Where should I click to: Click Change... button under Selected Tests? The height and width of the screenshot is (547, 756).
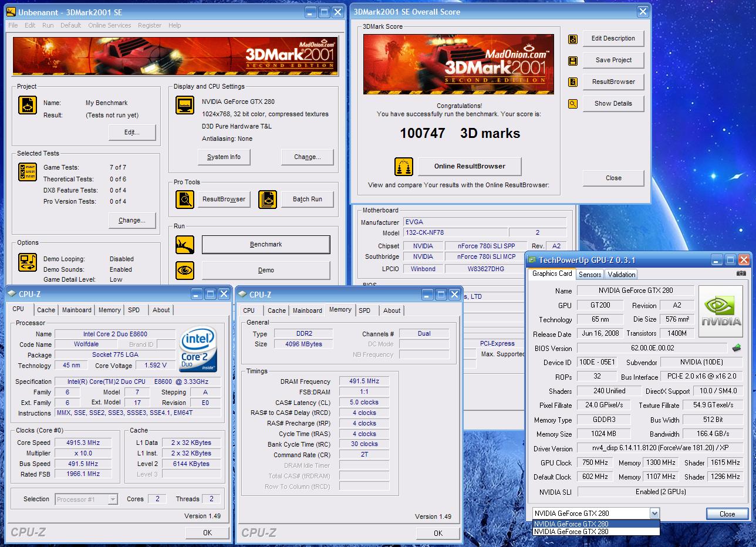coord(132,220)
